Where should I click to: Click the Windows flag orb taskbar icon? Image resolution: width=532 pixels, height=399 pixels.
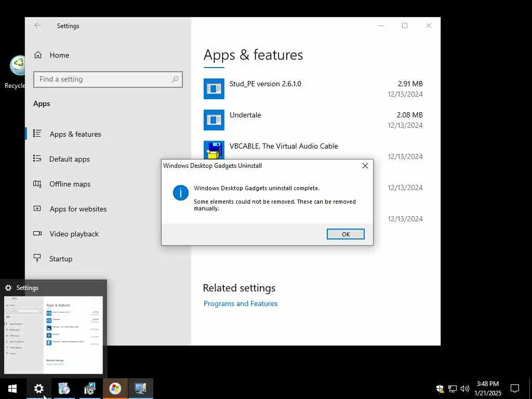(115, 389)
